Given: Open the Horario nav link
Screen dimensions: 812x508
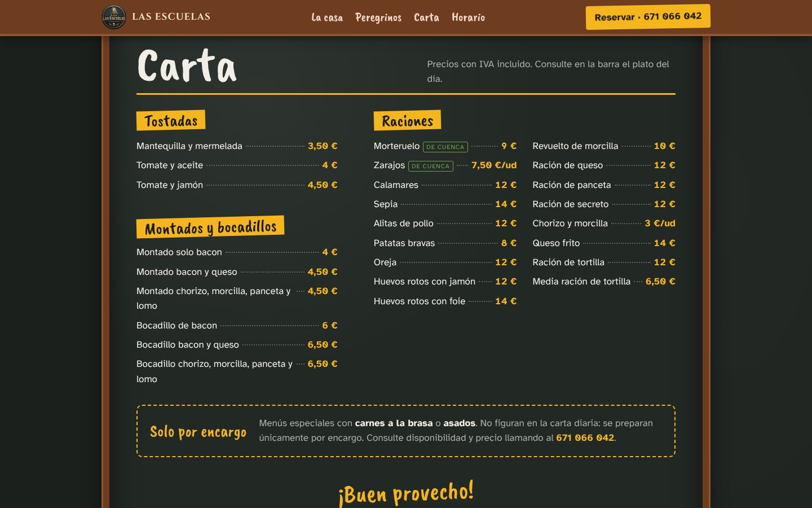Looking at the screenshot, I should coord(468,17).
